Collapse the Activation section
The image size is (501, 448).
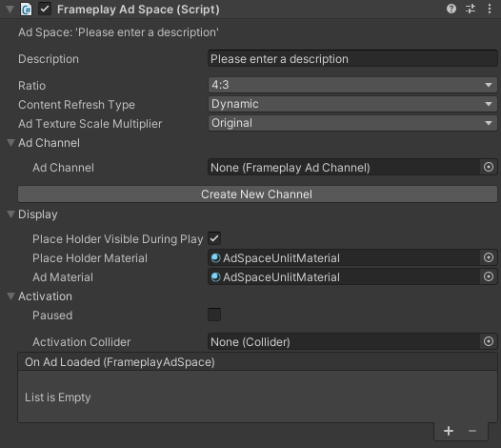(10, 296)
